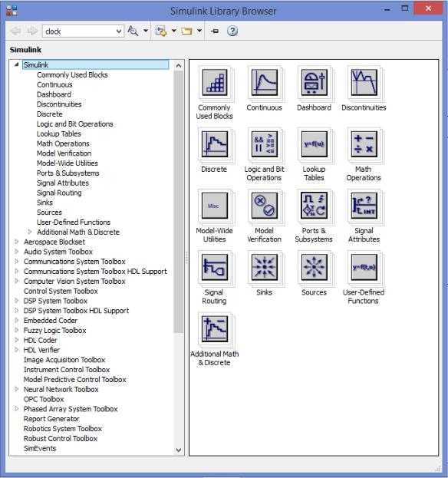This screenshot has width=448, height=478.
Task: Open the new model dropdown arrow
Action: point(173,31)
